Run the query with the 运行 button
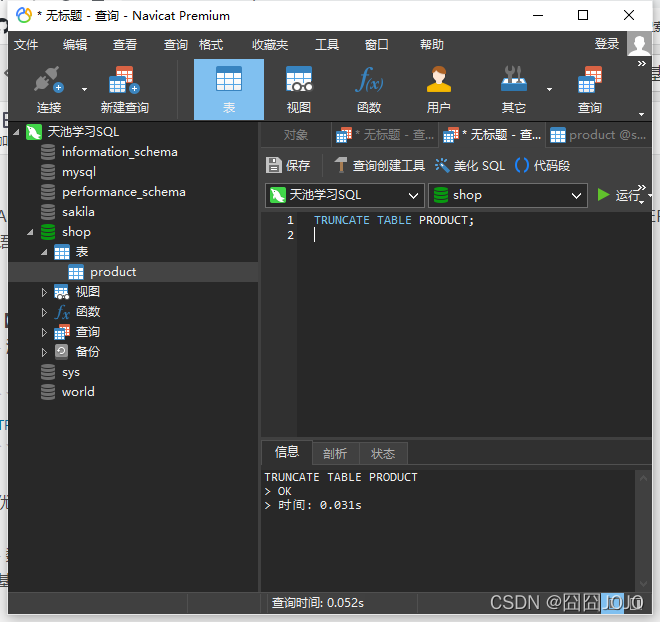The height and width of the screenshot is (622, 660). (x=619, y=195)
